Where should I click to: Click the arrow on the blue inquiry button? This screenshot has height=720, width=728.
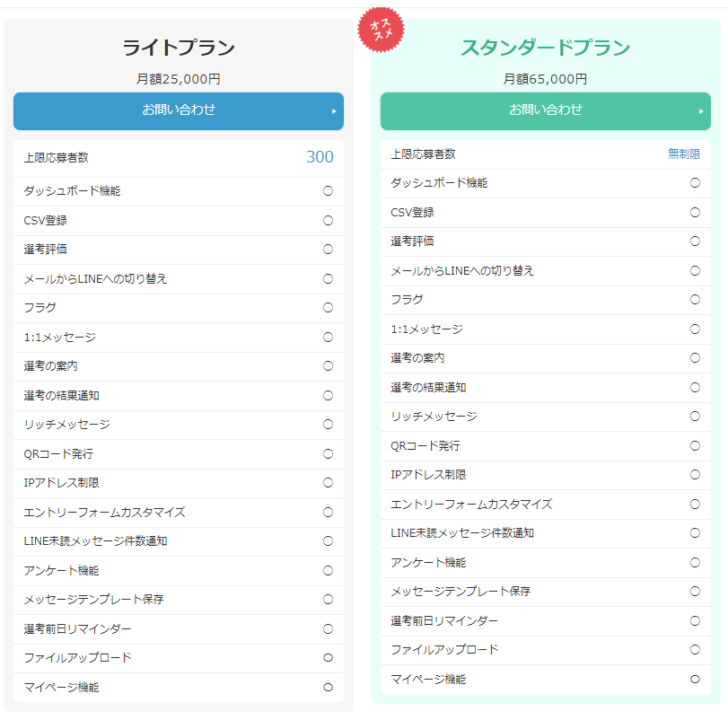tap(334, 111)
